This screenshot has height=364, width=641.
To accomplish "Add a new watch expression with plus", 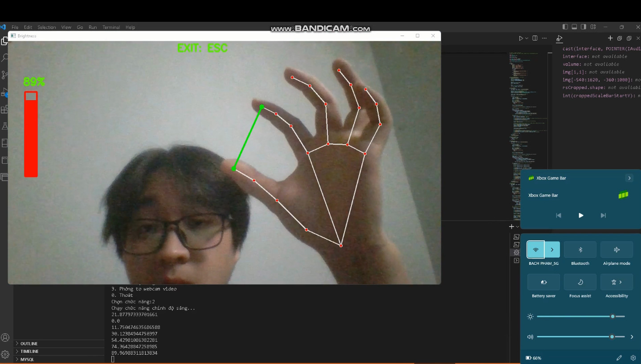I will 610,39.
